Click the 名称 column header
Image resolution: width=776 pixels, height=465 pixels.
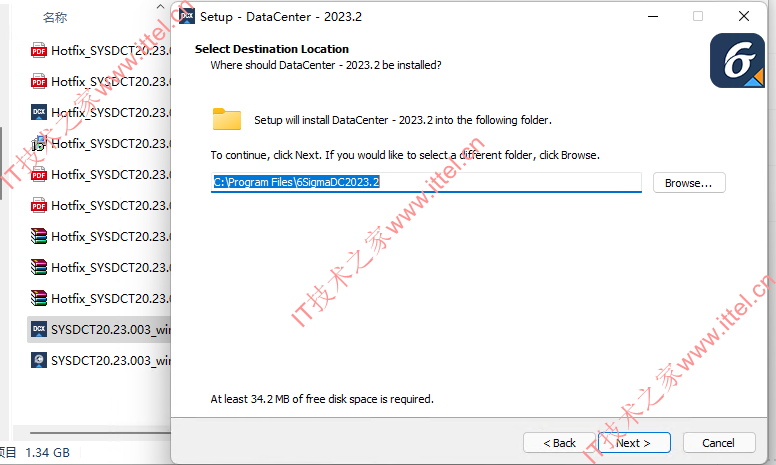tap(55, 18)
